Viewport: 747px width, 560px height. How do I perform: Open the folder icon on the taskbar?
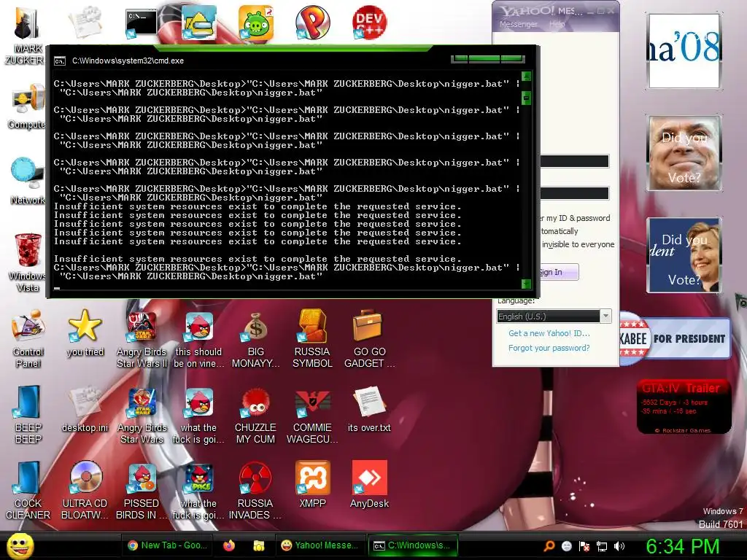click(258, 545)
